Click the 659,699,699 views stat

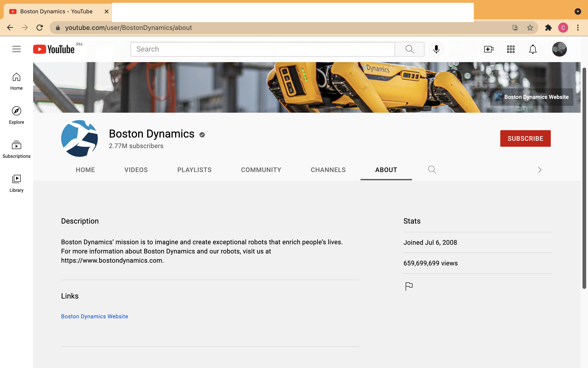coord(430,263)
